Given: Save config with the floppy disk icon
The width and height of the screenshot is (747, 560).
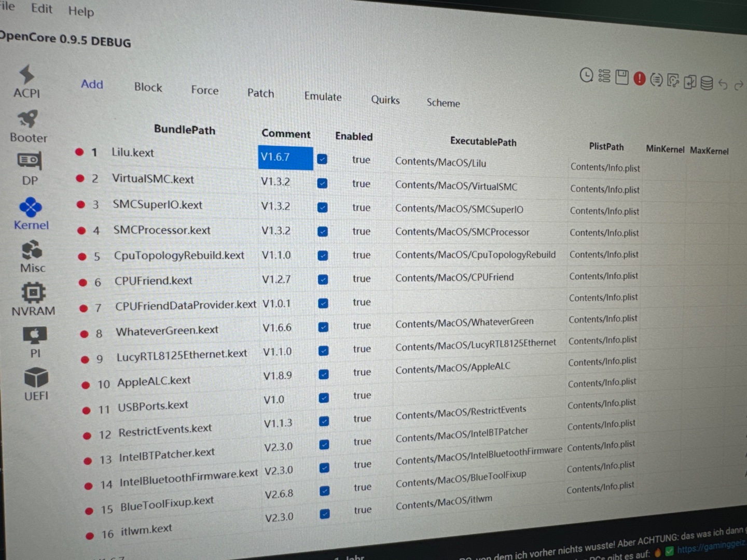Looking at the screenshot, I should coord(621,77).
